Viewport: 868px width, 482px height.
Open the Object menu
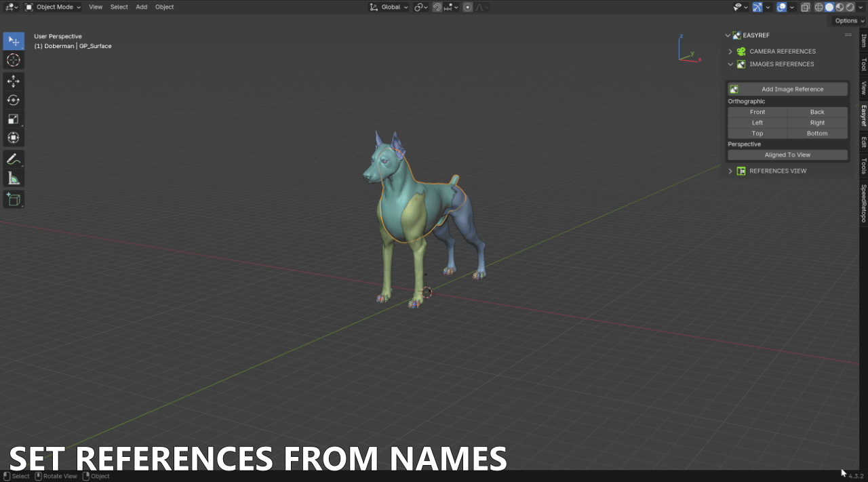click(164, 7)
